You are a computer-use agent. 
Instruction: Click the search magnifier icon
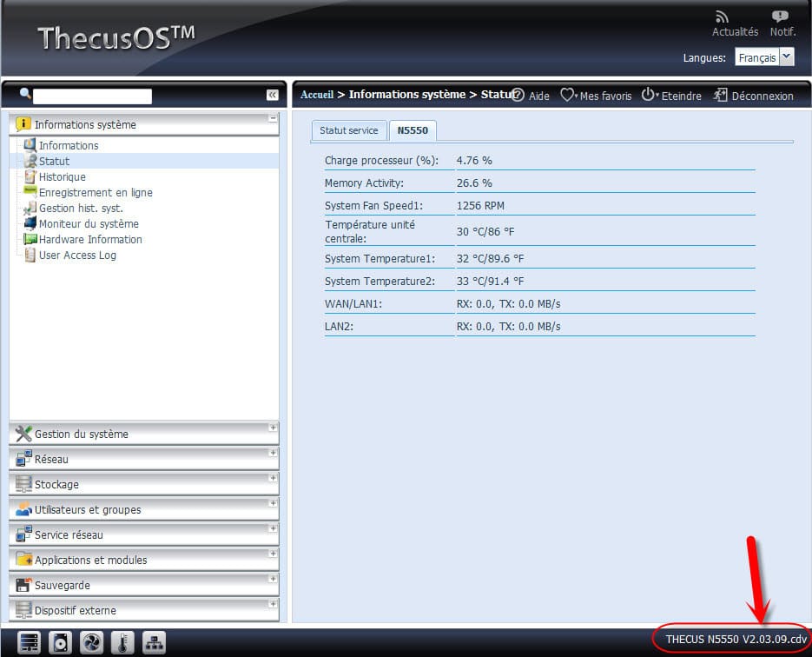[x=25, y=94]
